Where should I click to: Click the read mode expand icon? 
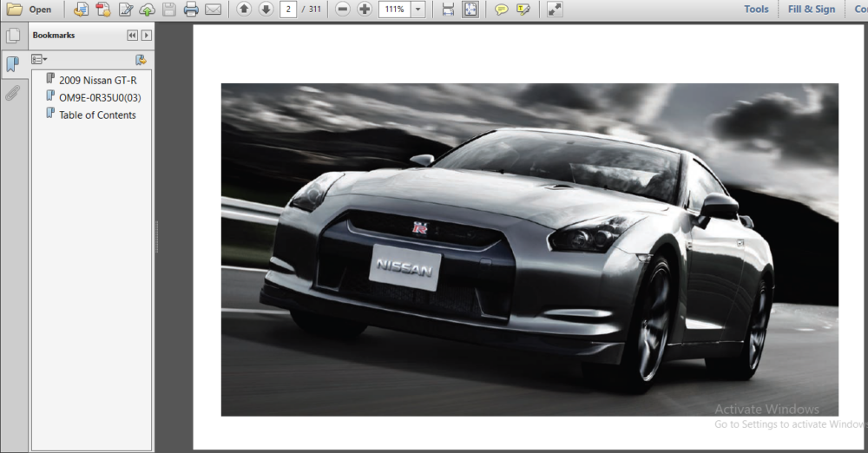coord(555,10)
